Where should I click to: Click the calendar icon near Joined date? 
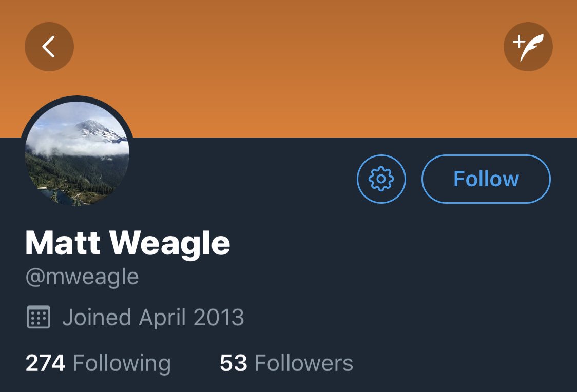tap(39, 317)
